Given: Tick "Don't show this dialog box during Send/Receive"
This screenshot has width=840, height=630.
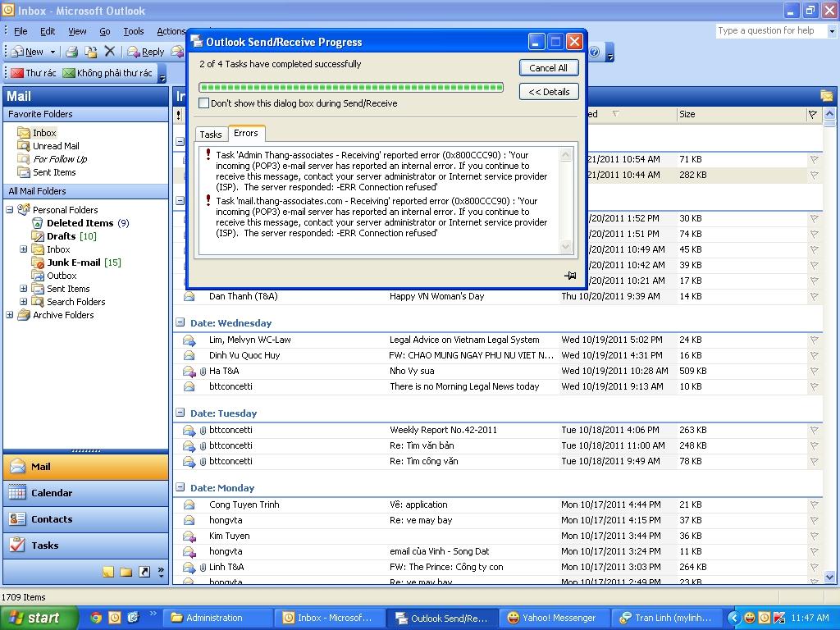Looking at the screenshot, I should (203, 103).
